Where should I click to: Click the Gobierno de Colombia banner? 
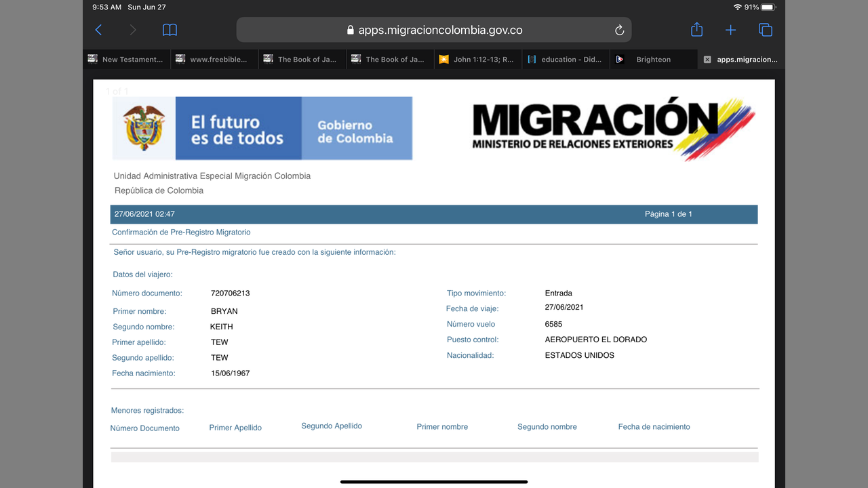click(356, 128)
